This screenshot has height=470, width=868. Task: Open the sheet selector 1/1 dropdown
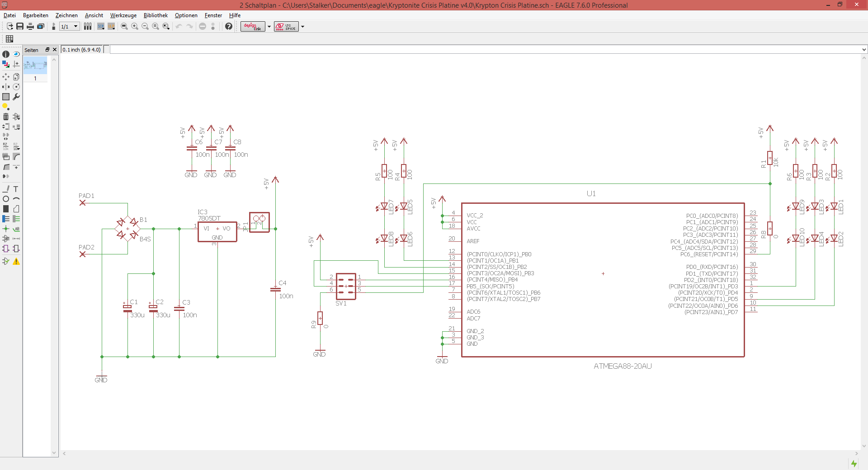tap(70, 26)
